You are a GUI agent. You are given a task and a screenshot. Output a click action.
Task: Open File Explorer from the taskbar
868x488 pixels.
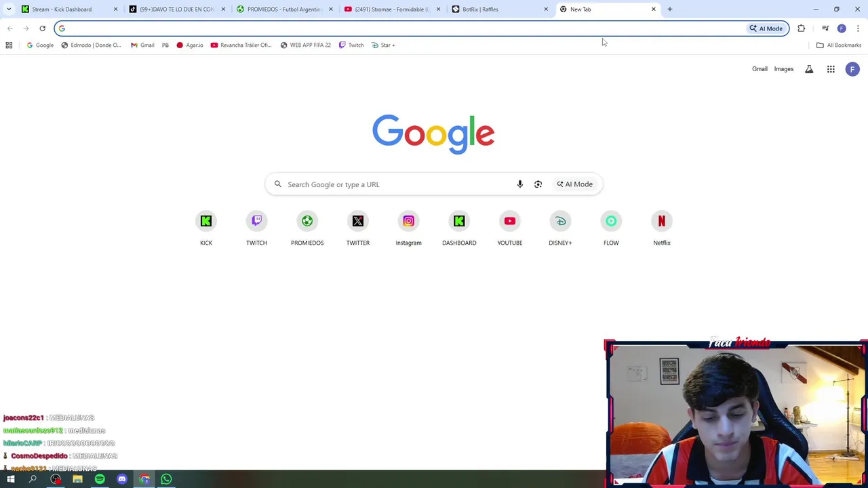point(77,479)
